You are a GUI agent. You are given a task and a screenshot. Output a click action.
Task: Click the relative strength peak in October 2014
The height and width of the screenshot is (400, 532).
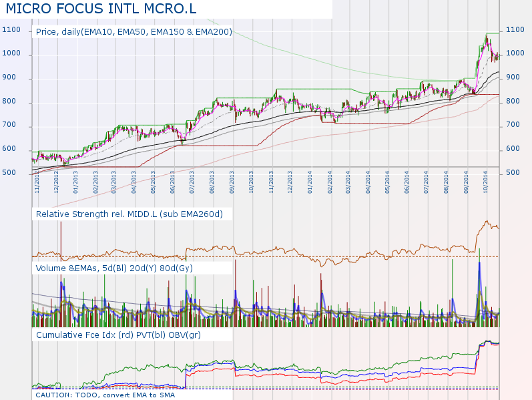pos(486,222)
